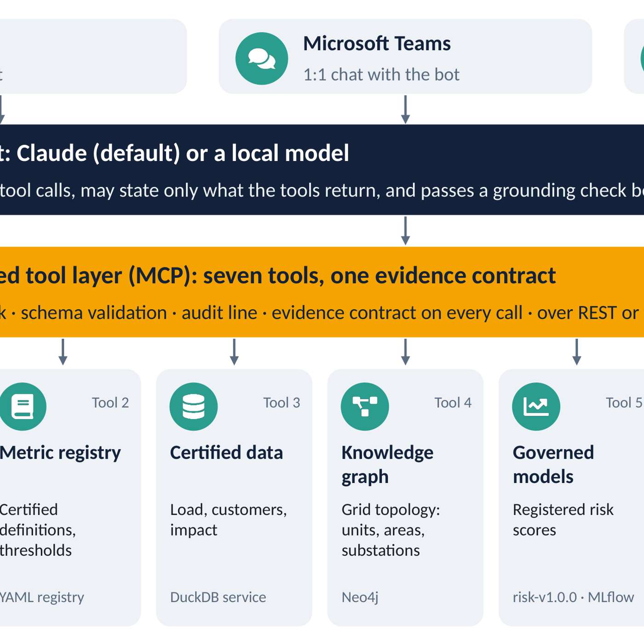Screen dimensions: 644x644
Task: Click the "Tool 3" label
Action: pyautogui.click(x=282, y=402)
